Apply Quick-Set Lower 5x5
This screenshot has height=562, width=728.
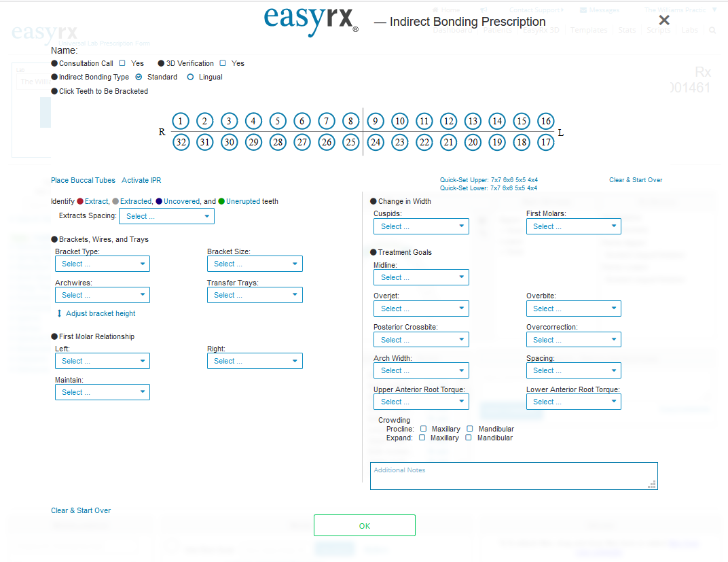click(x=520, y=188)
